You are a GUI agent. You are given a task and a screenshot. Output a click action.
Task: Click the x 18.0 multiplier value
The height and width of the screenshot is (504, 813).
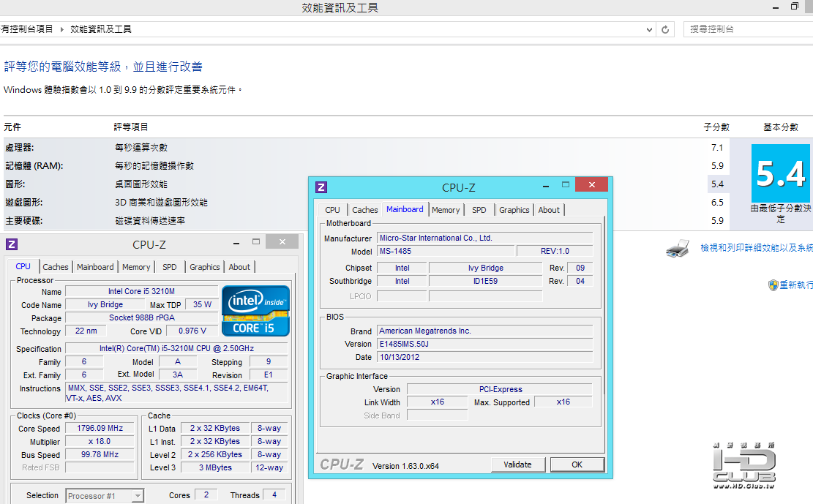click(100, 442)
